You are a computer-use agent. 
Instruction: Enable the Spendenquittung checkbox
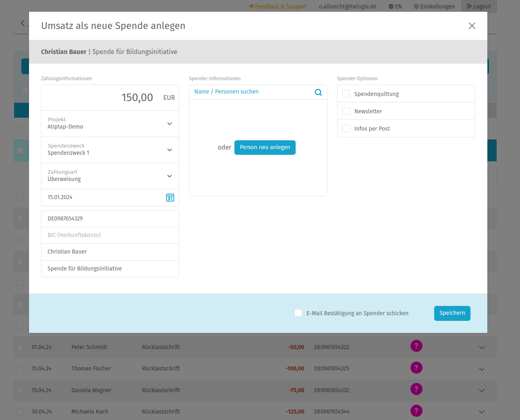(x=346, y=94)
